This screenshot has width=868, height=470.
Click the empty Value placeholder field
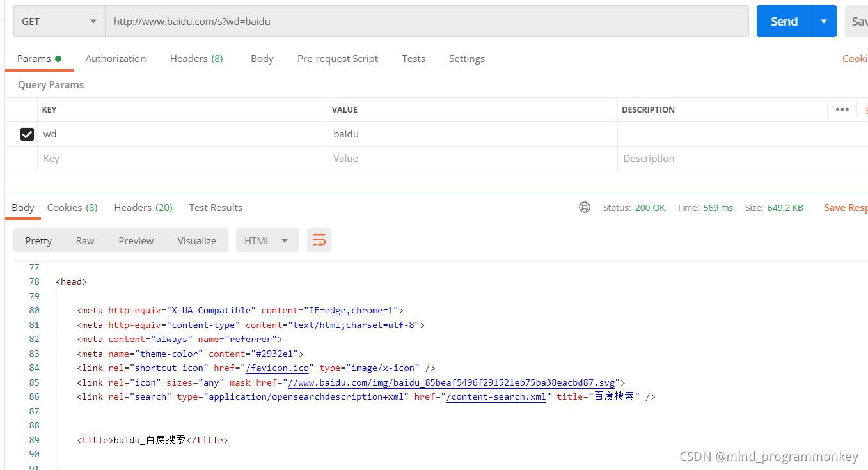tap(472, 159)
